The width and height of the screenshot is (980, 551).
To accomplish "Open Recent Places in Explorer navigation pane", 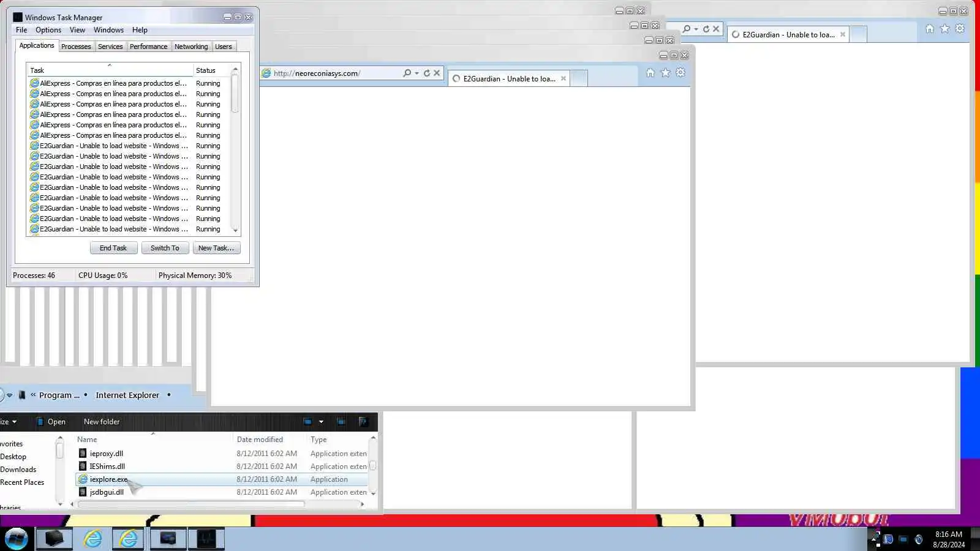I will click(22, 482).
